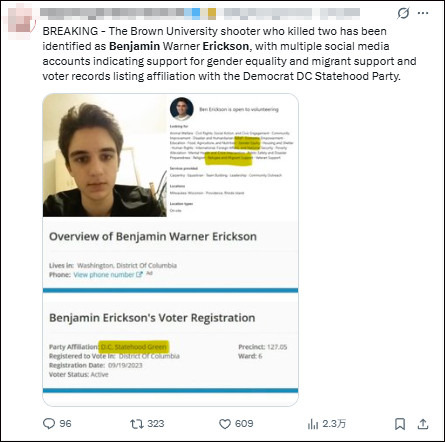Open the three-dot more options menu

coord(423,13)
